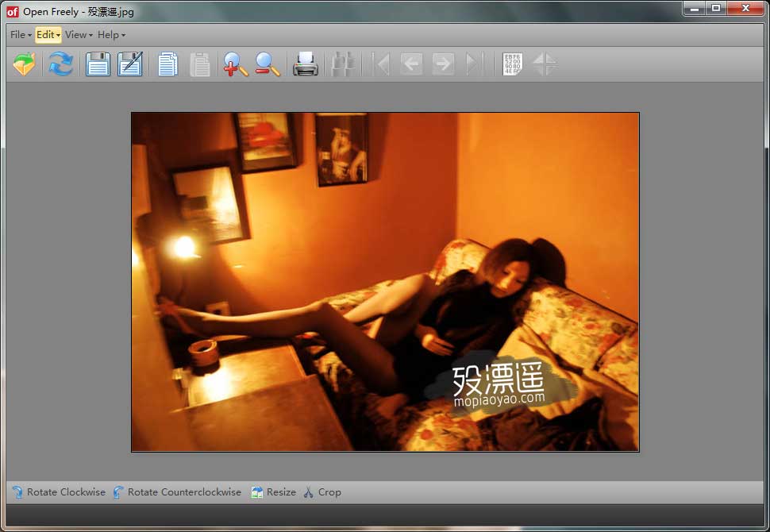Viewport: 770px width, 532px height.
Task: Click the Zoom In magnifier icon
Action: click(235, 64)
